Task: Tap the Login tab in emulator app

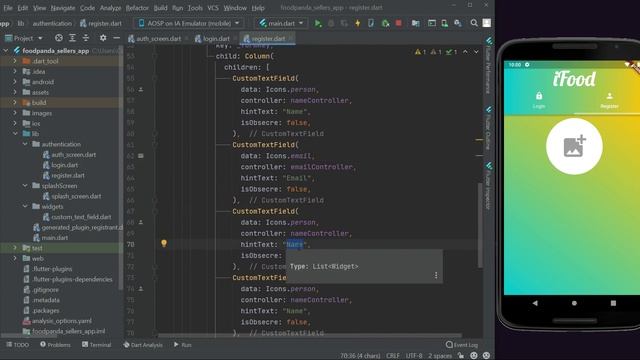Action: tap(539, 100)
